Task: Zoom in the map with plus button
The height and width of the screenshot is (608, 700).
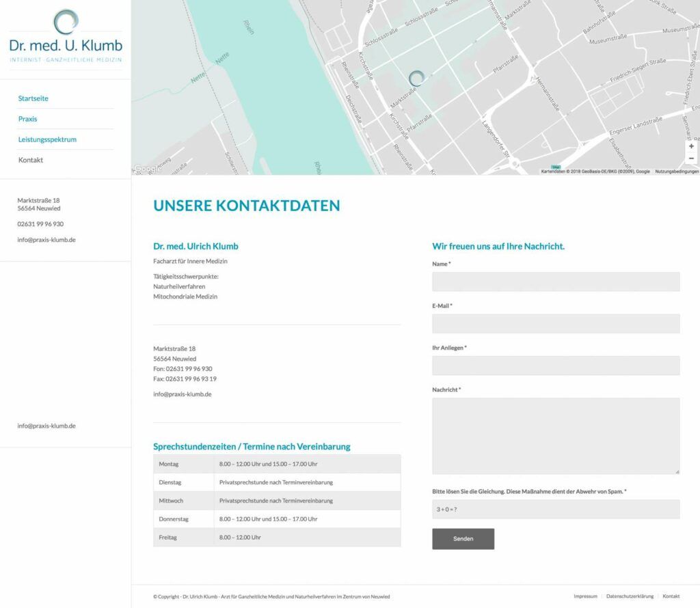Action: 691,146
